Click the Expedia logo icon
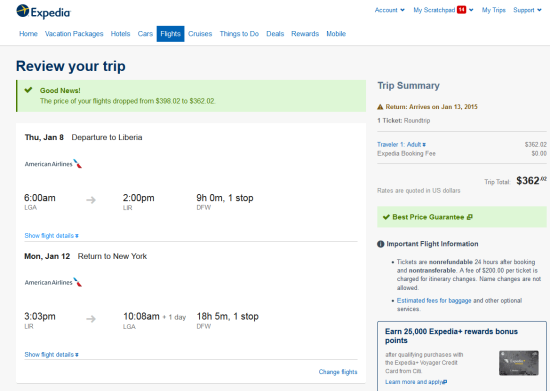550x391 pixels. [x=23, y=11]
